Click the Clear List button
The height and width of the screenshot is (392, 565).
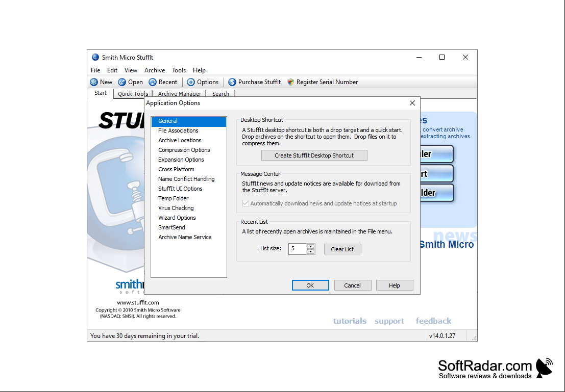342,249
